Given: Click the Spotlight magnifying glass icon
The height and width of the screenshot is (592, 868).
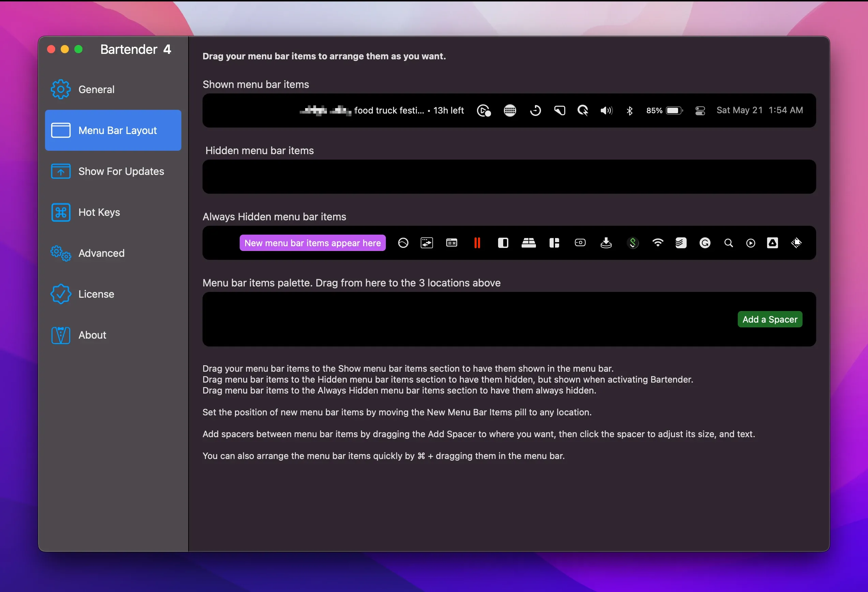Looking at the screenshot, I should pos(728,243).
